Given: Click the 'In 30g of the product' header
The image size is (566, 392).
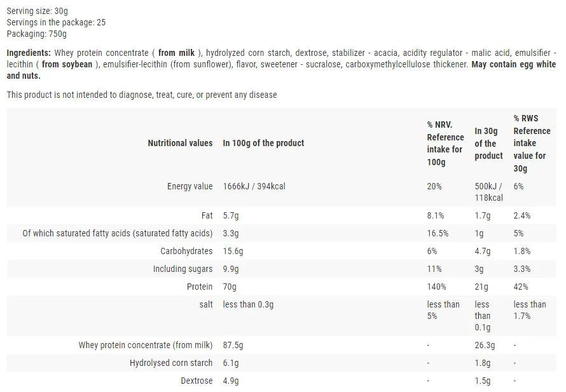Looking at the screenshot, I should [x=488, y=143].
